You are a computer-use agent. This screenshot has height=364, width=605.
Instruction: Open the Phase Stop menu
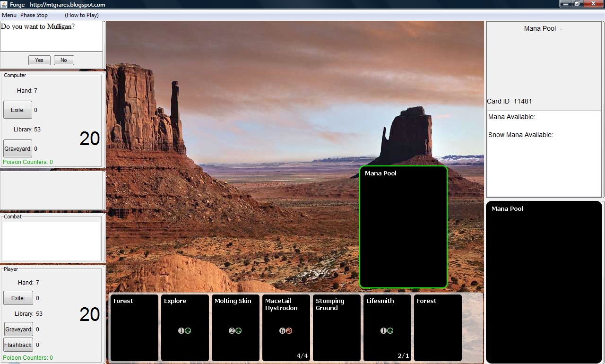pyautogui.click(x=34, y=15)
